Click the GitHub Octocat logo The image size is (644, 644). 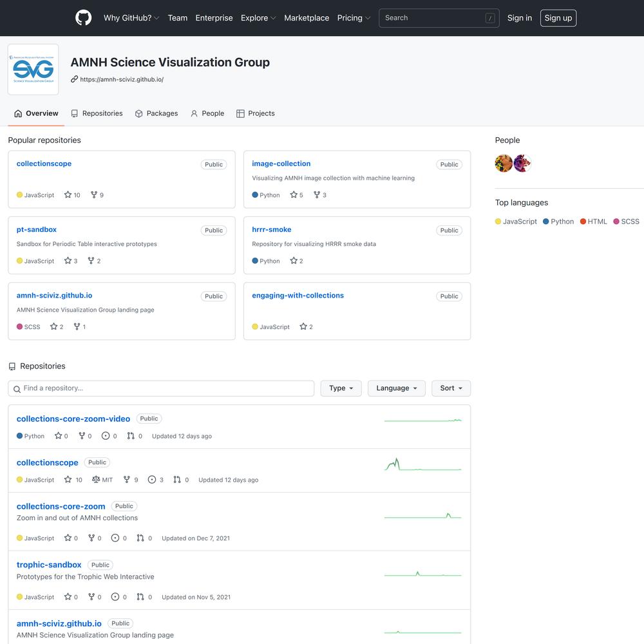click(83, 18)
